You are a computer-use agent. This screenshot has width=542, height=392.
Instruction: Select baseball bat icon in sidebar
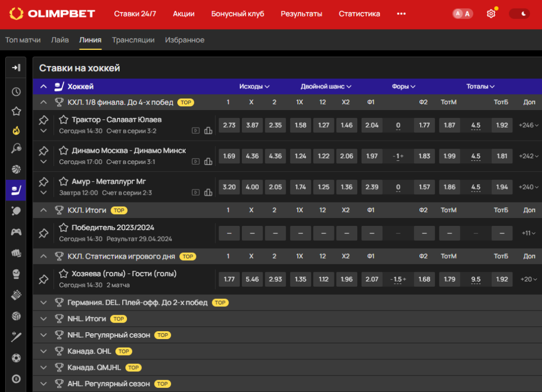tap(16, 337)
